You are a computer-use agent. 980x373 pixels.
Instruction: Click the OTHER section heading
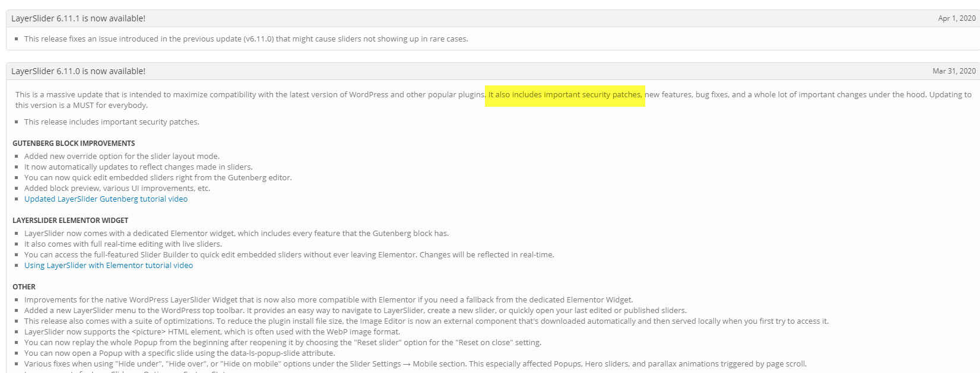click(x=24, y=287)
